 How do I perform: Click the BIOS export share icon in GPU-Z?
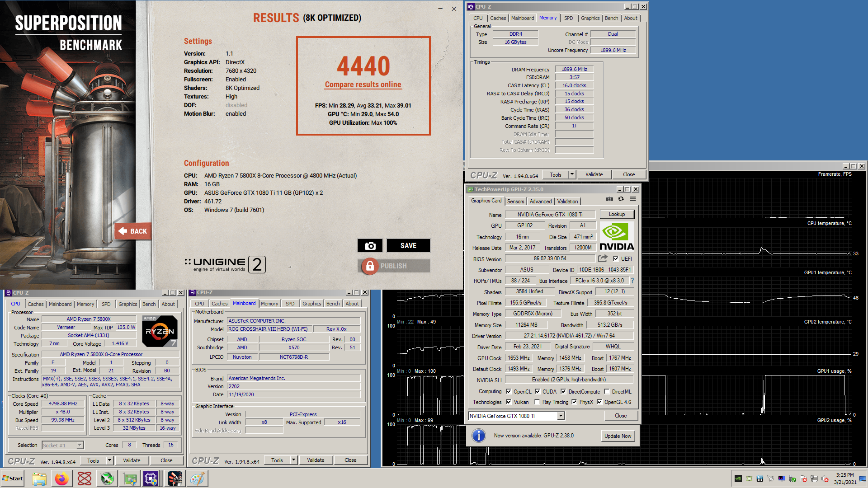[x=603, y=258]
